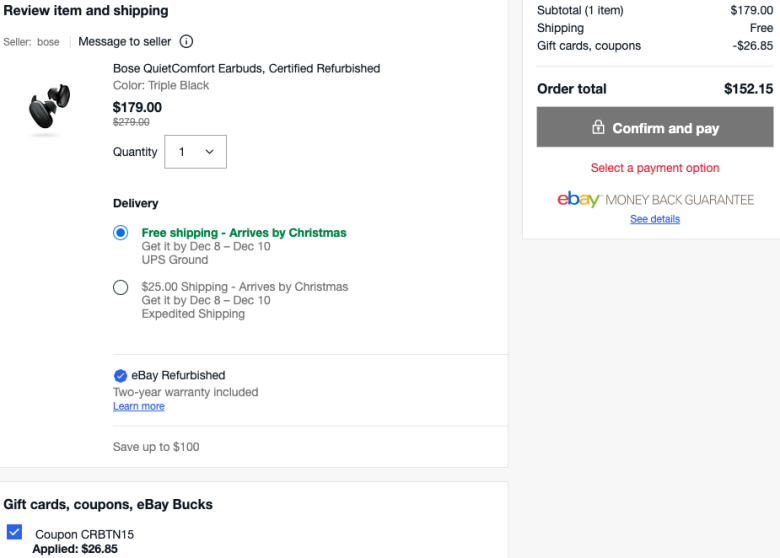This screenshot has width=780, height=558.
Task: Click Message to seller
Action: pos(124,42)
